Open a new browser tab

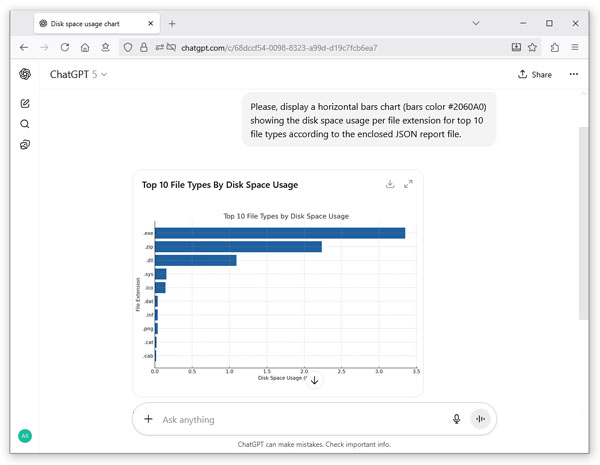pyautogui.click(x=172, y=24)
